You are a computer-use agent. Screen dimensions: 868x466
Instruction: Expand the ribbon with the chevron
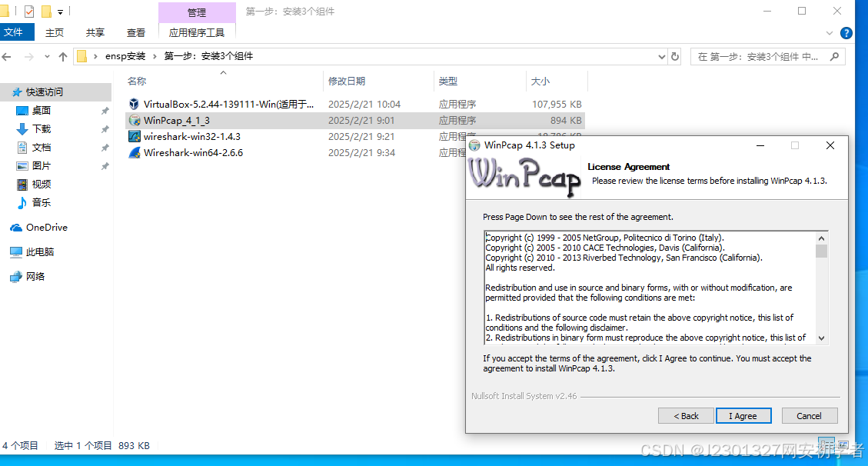(x=830, y=33)
